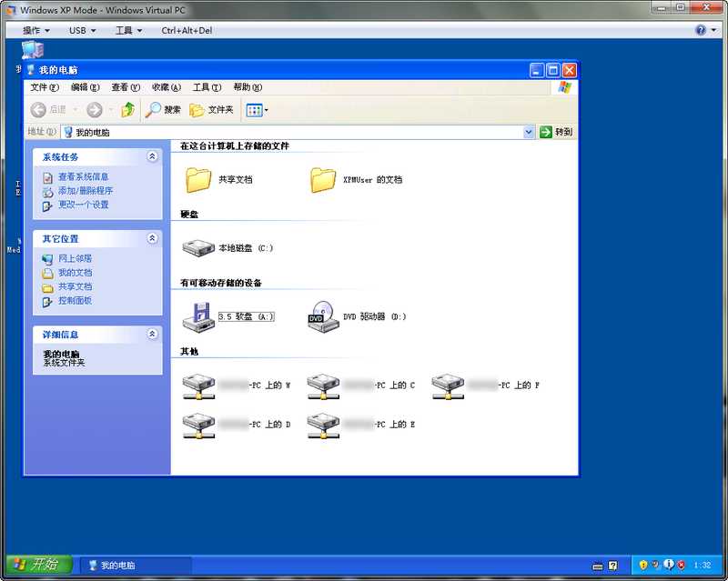Image resolution: width=728 pixels, height=581 pixels.
Task: Click the Windows flag logo in menu bar
Action: click(565, 87)
